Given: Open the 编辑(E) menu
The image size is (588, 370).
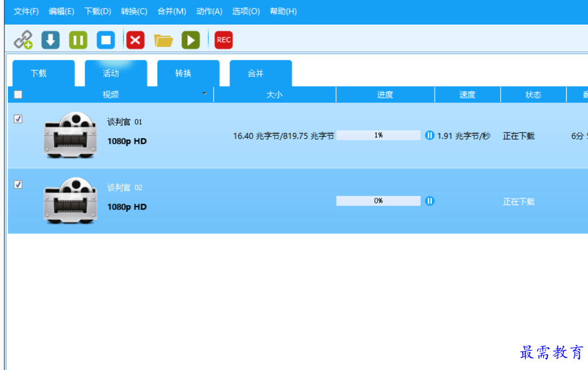Looking at the screenshot, I should point(62,11).
